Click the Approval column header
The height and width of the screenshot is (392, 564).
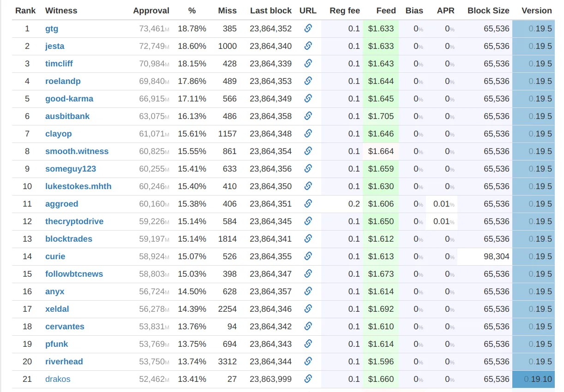[151, 11]
